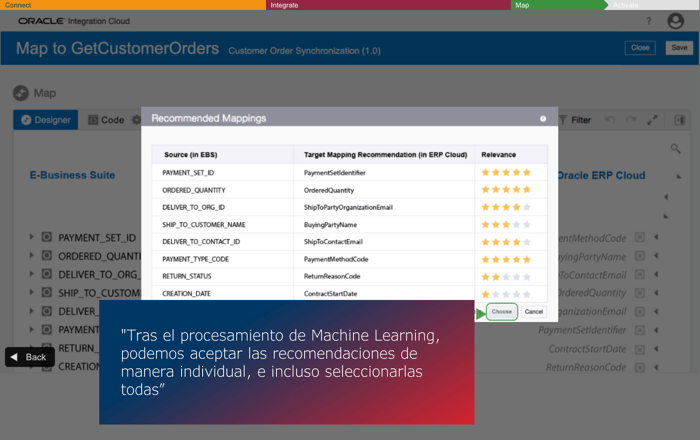
Task: Click the Save button in header
Action: click(679, 48)
